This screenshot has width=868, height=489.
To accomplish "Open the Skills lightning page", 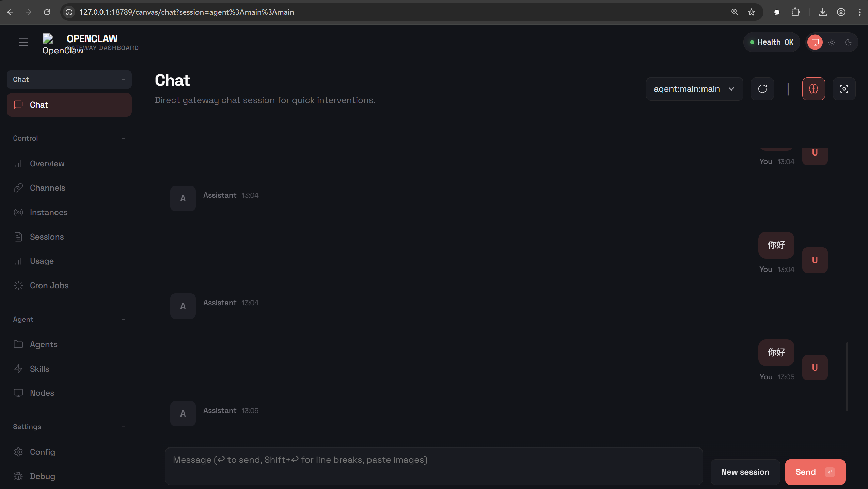I will (40, 369).
